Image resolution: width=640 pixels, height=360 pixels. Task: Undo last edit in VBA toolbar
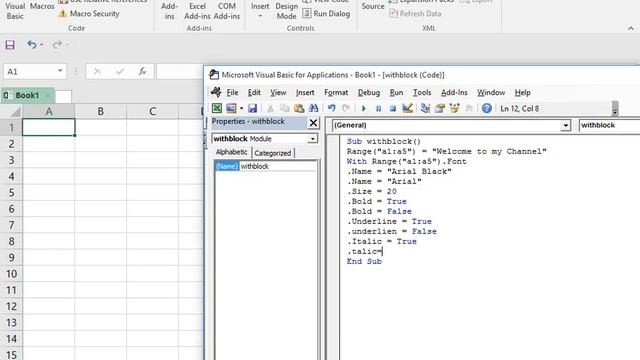332,108
